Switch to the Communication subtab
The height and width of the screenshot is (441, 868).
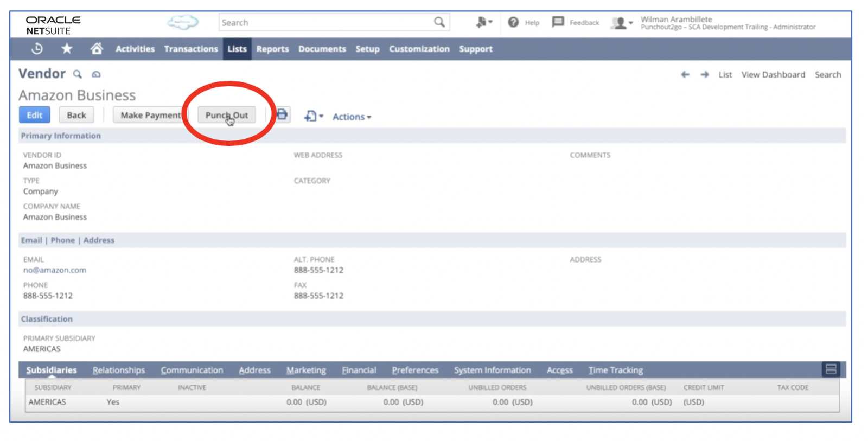[192, 370]
